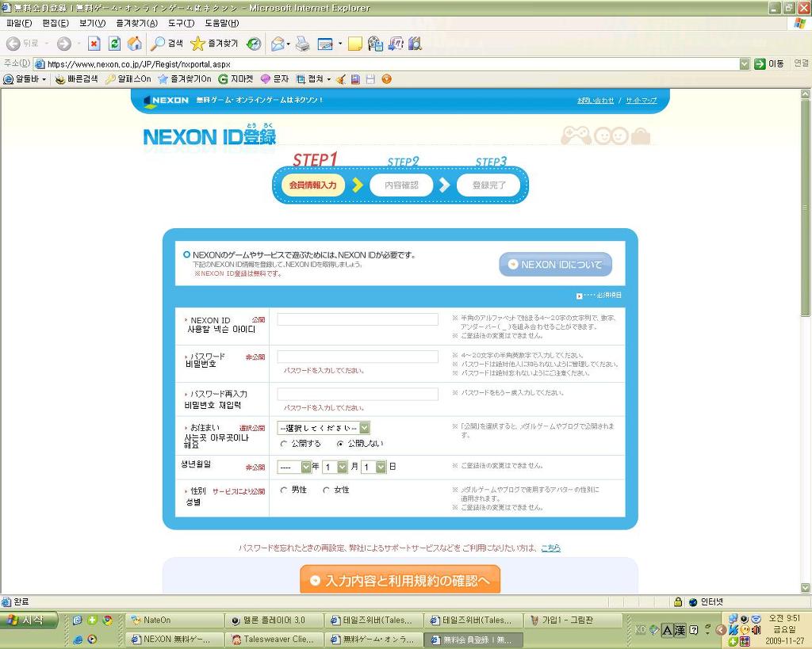Click 빠른검색 quick search icon

(77, 79)
